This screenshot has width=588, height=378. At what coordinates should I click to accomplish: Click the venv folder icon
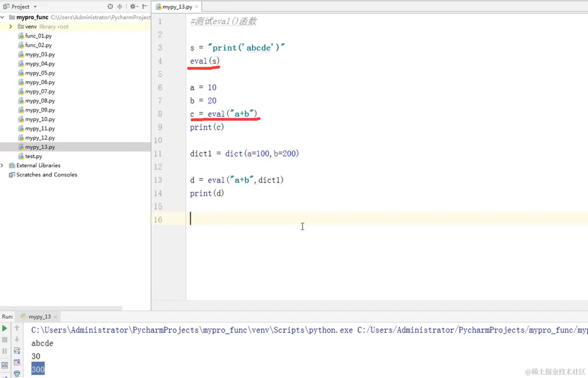pos(21,26)
